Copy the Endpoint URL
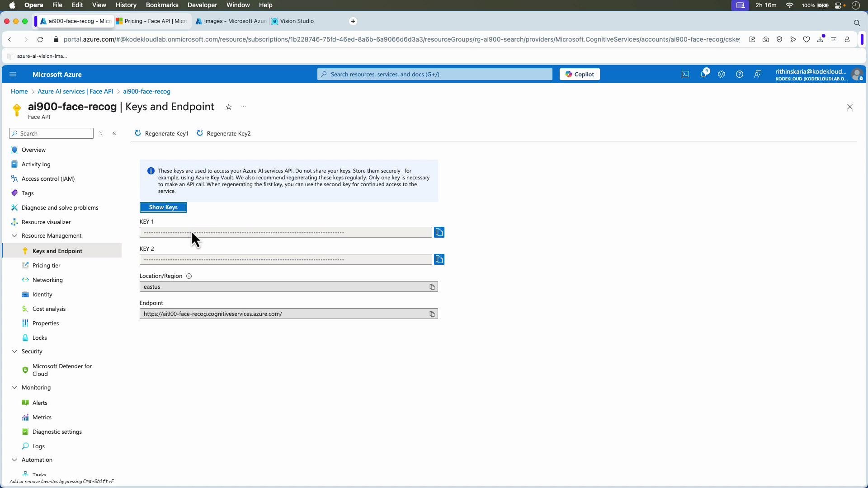Image resolution: width=868 pixels, height=488 pixels. 432,314
